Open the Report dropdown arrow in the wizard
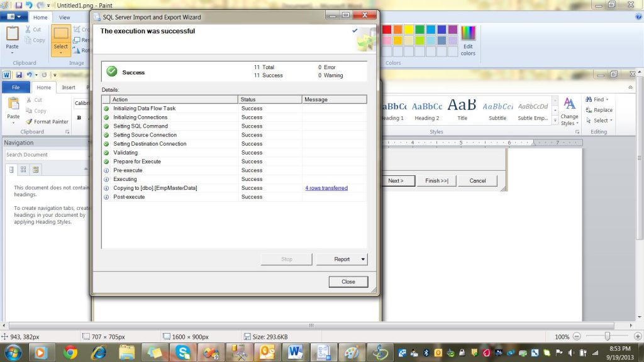 coord(363,259)
